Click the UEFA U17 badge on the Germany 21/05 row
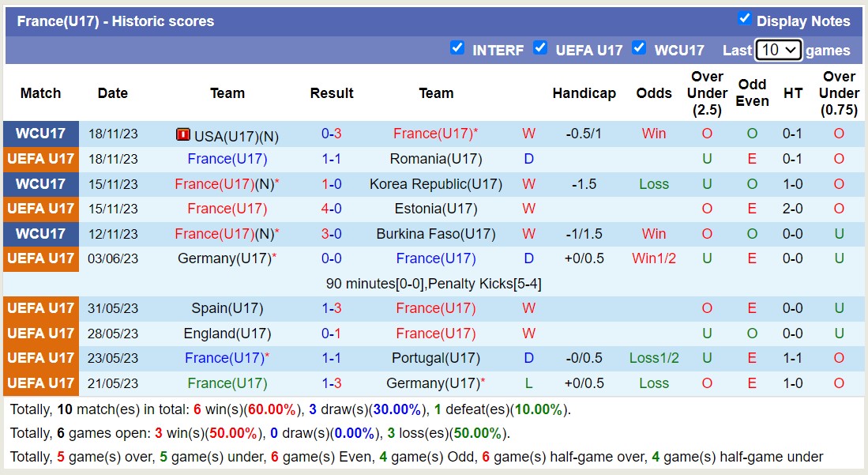 tap(40, 383)
